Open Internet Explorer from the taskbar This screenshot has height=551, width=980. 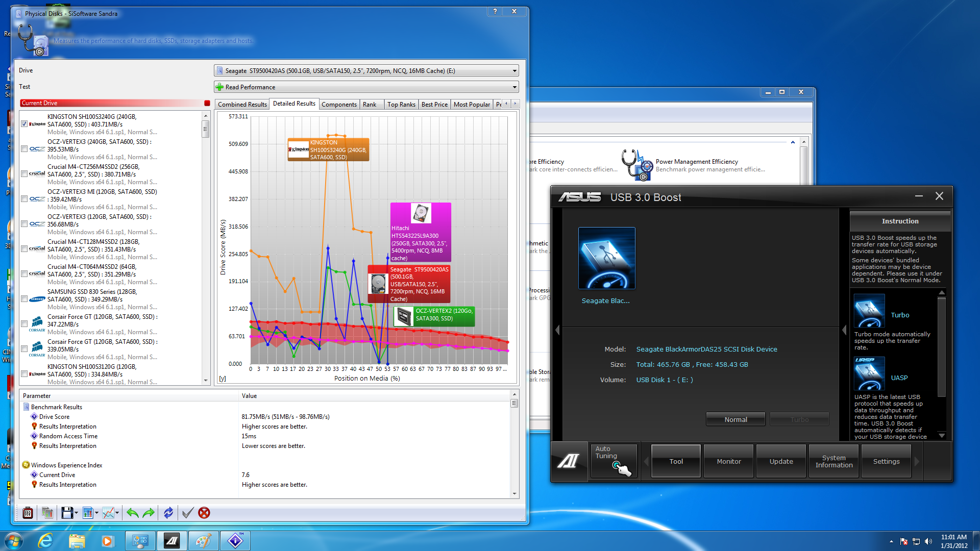click(45, 541)
